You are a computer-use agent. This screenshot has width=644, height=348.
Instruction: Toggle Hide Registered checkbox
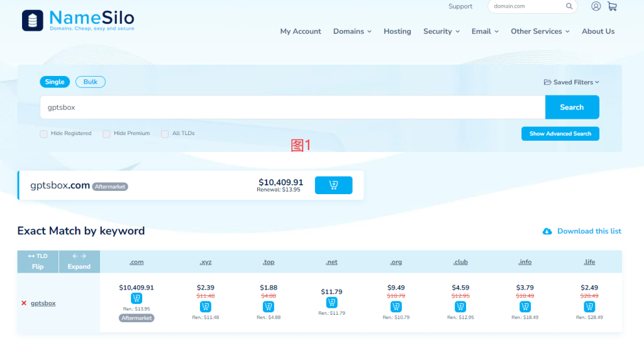pos(43,134)
